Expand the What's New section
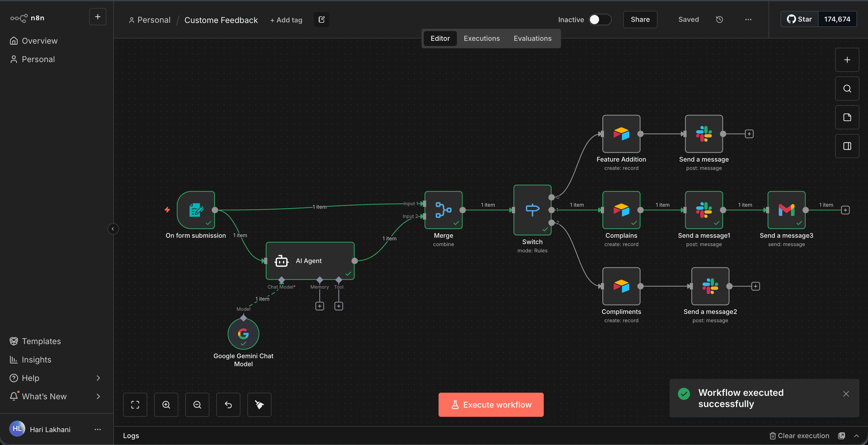This screenshot has height=445, width=868. [x=98, y=396]
